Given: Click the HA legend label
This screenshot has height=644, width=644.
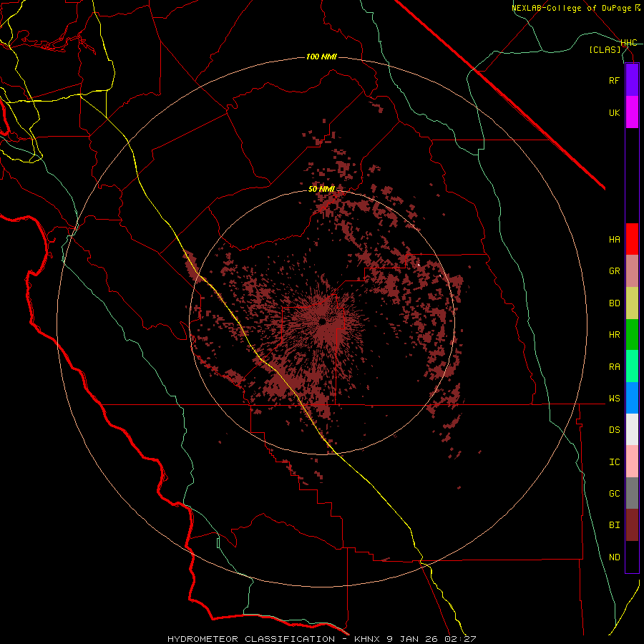Looking at the screenshot, I should point(614,240).
